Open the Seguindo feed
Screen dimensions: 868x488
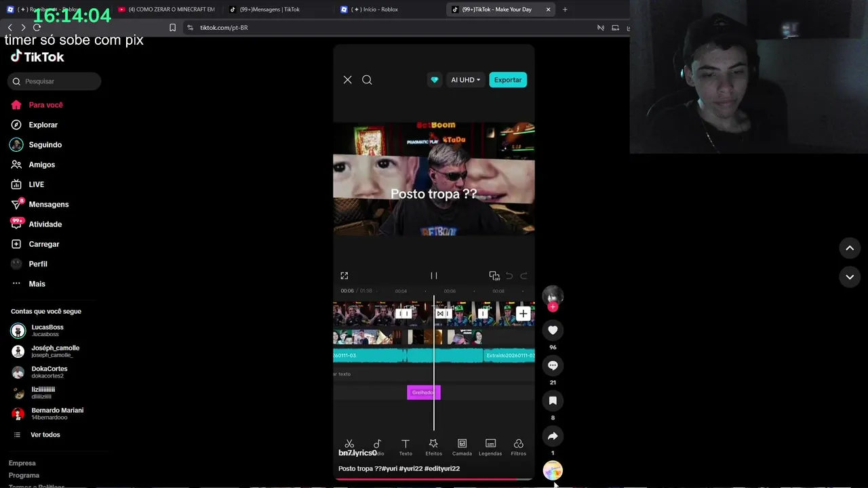(45, 144)
